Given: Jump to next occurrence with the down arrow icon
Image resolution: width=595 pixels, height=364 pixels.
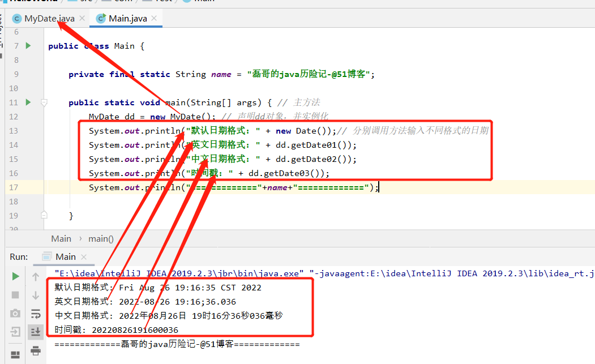Looking at the screenshot, I should click(35, 295).
